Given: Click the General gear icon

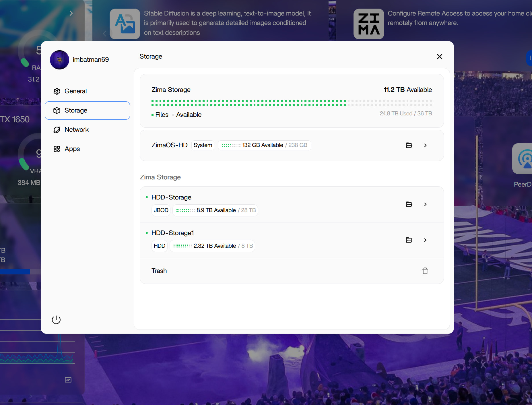Looking at the screenshot, I should click(57, 91).
